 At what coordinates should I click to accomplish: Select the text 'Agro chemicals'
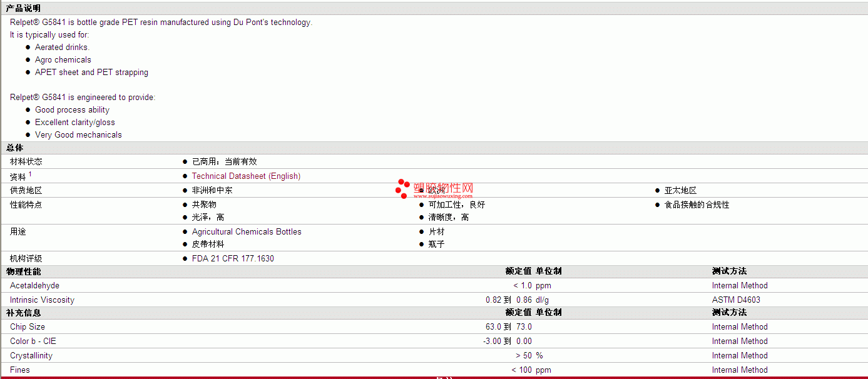63,60
